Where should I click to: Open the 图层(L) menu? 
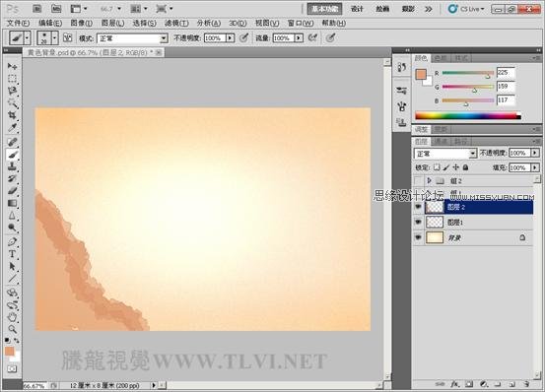pos(112,24)
